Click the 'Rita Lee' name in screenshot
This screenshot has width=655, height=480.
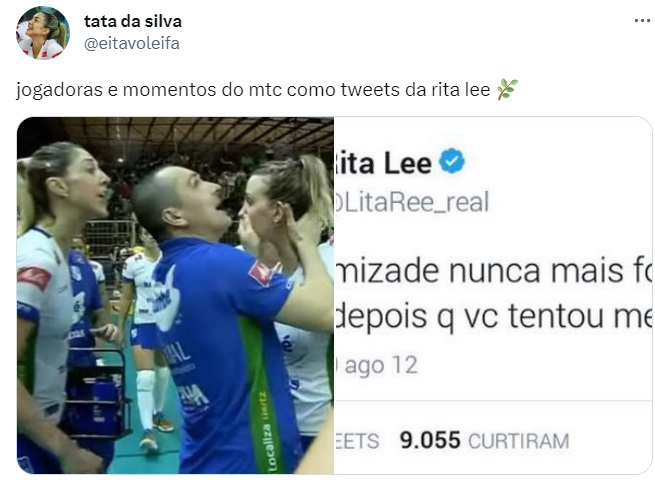click(383, 163)
